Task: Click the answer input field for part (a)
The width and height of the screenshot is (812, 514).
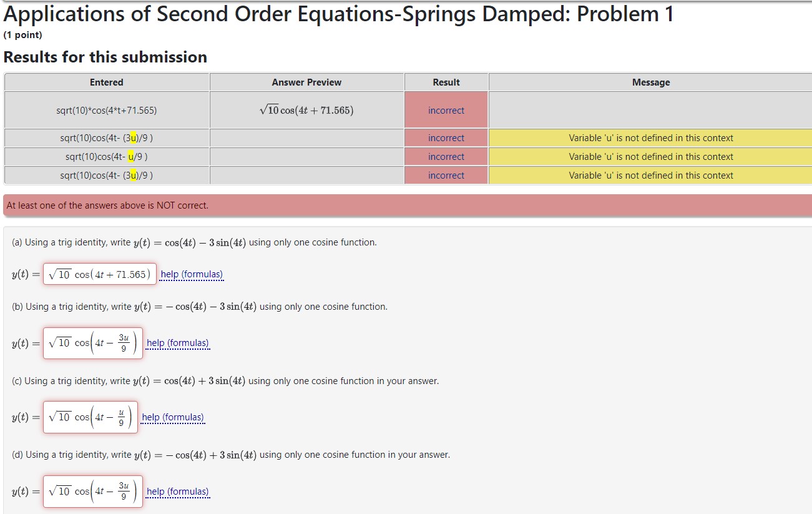Action: tap(99, 274)
